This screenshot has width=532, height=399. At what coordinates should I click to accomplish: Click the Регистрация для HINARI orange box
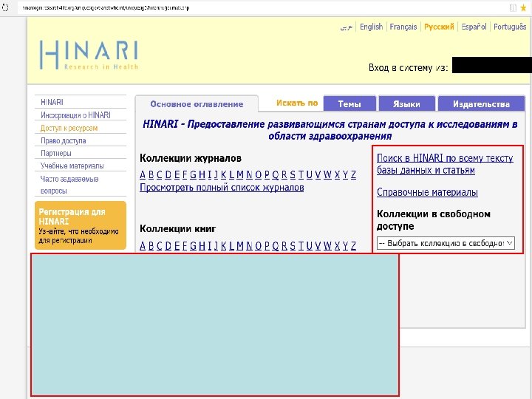(81, 225)
